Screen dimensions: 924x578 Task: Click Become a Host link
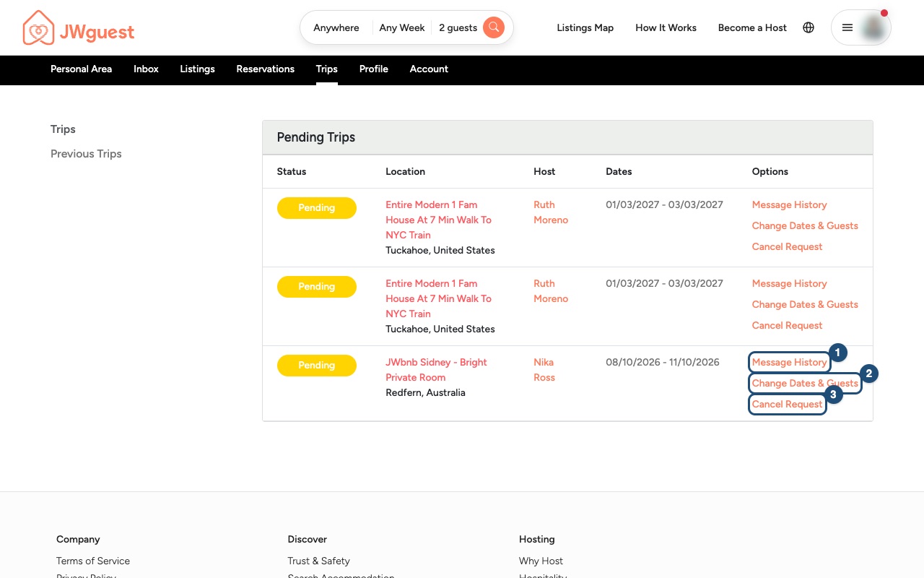coord(752,27)
